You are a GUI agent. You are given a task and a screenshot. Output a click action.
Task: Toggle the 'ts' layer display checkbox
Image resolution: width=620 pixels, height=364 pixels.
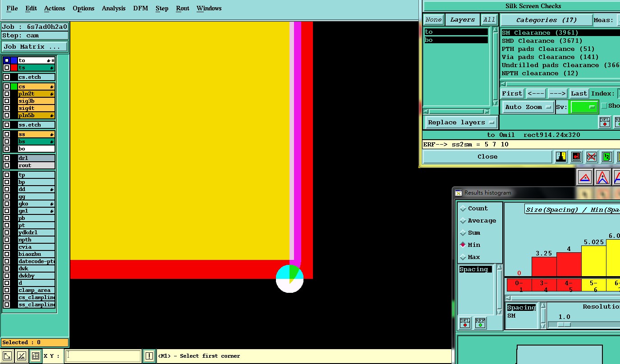tap(7, 68)
